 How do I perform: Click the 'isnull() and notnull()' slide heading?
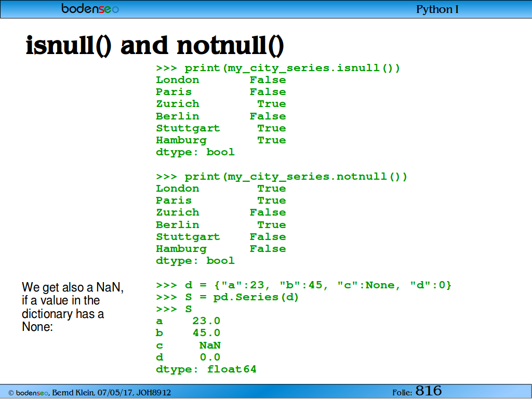point(155,46)
